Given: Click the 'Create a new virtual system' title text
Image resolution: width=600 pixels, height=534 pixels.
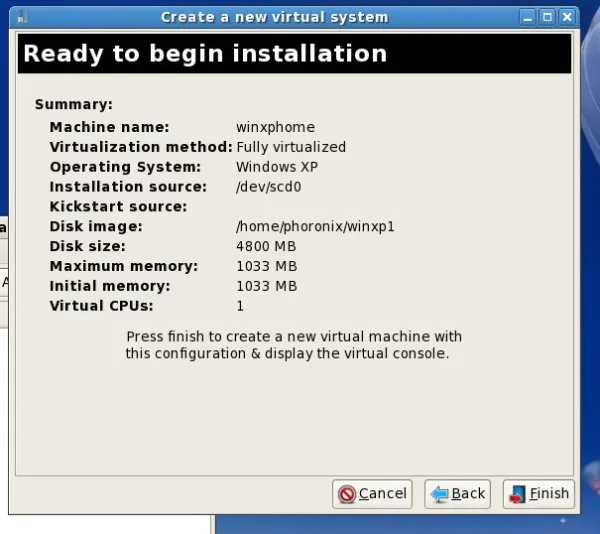Looking at the screenshot, I should pos(274,17).
